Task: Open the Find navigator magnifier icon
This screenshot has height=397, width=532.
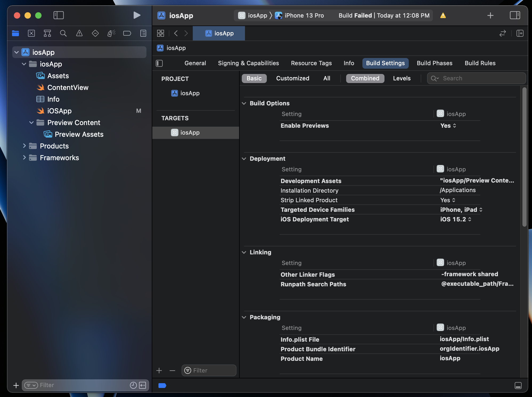Action: pyautogui.click(x=63, y=33)
